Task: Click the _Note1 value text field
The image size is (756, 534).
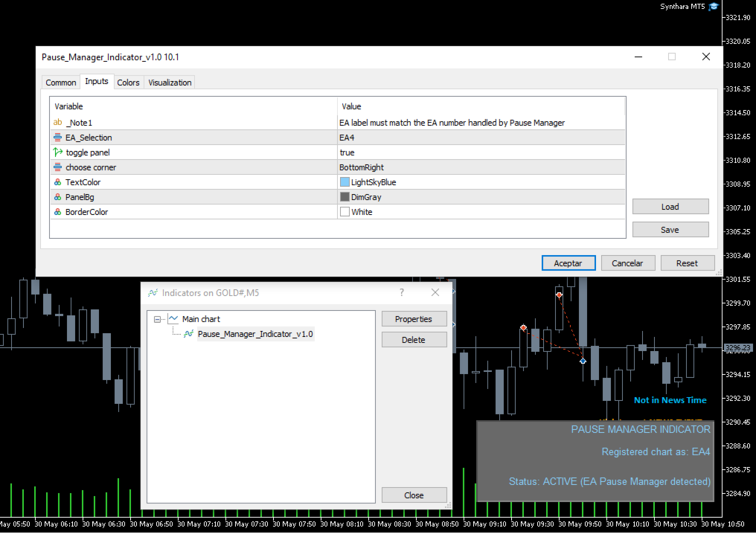Action: tap(481, 123)
